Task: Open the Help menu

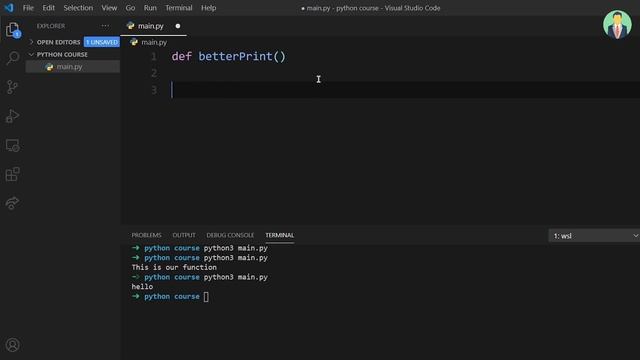Action: 209,8
